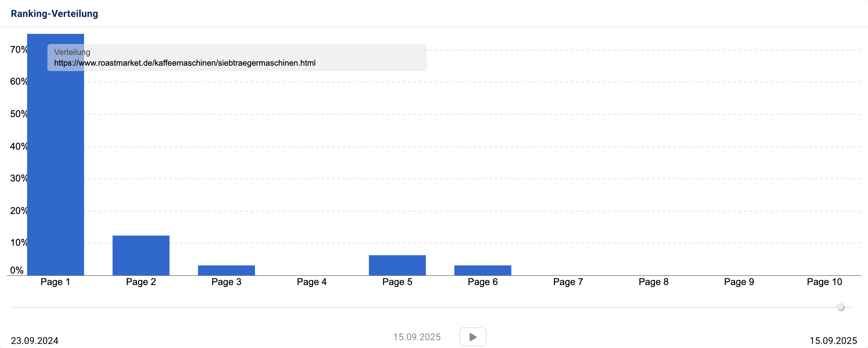
Task: Click the Page 6 bar
Action: [482, 270]
